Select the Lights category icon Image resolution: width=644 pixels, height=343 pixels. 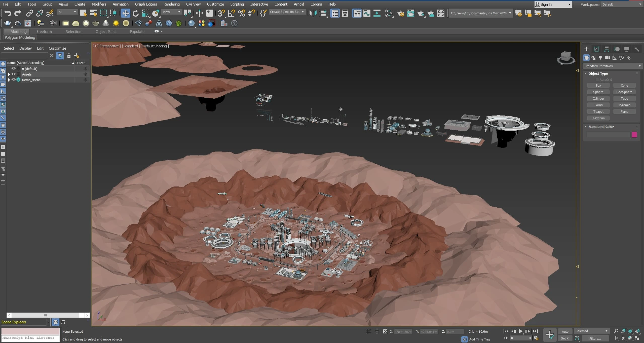(x=600, y=58)
